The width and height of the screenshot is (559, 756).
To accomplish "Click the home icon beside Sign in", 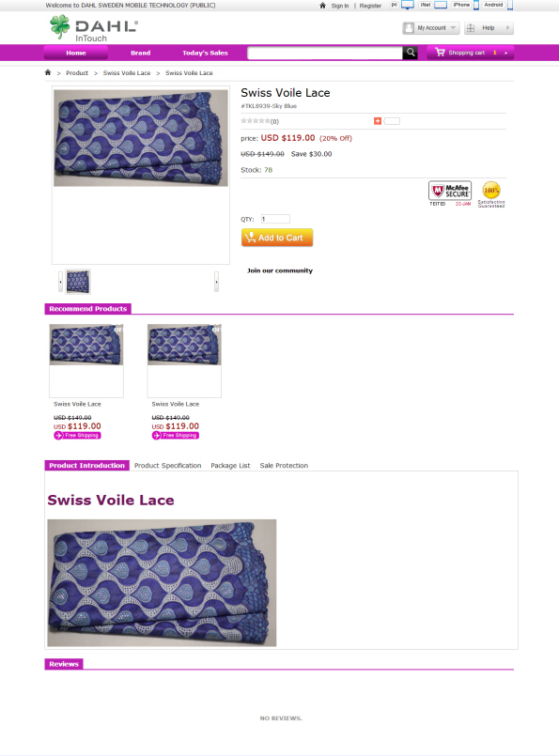I will tap(322, 6).
